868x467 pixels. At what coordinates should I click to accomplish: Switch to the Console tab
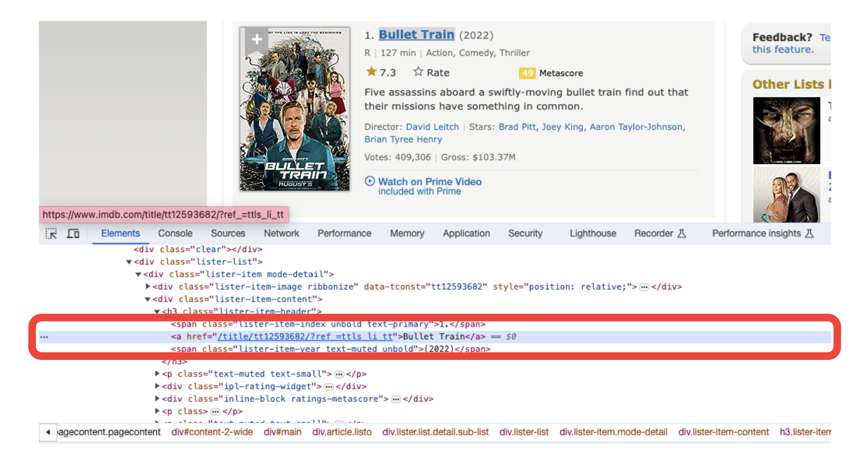point(175,233)
